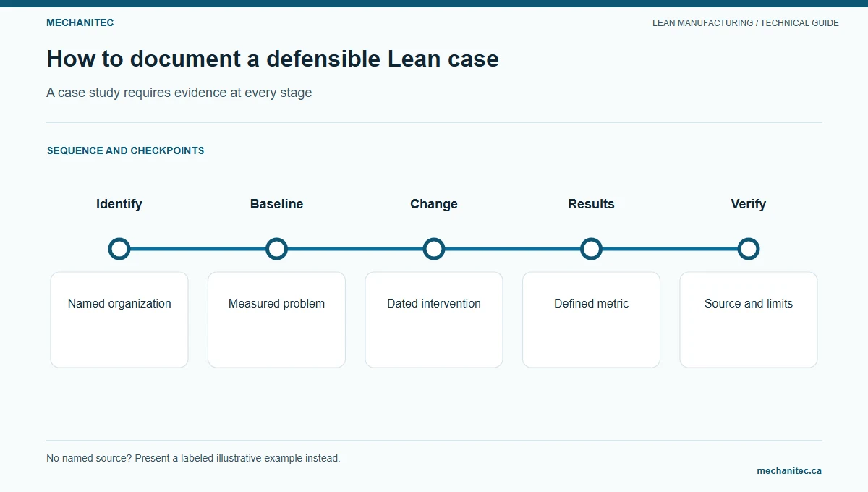Click the MECHANITEC brand label
Viewport: 868px width, 492px height.
pos(80,22)
